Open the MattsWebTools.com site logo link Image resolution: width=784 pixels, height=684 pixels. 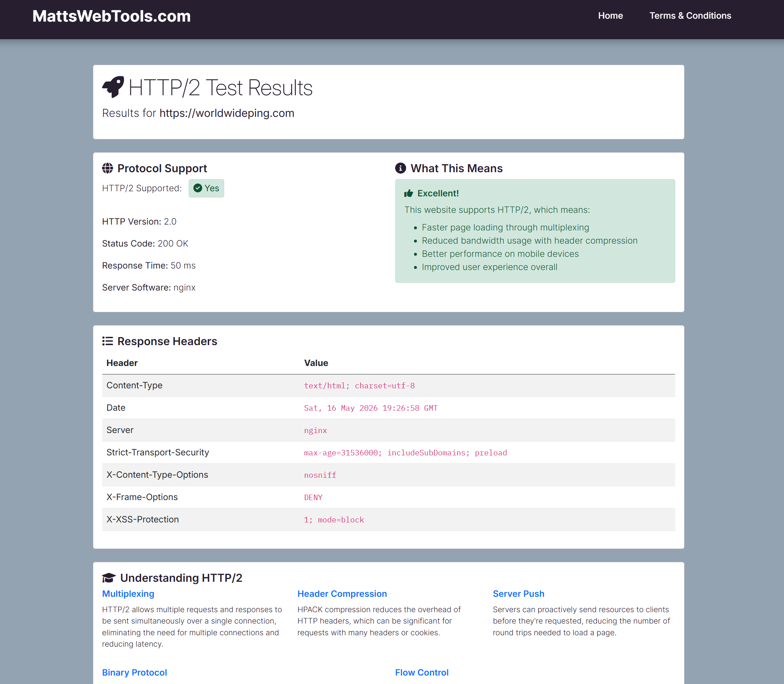(111, 16)
